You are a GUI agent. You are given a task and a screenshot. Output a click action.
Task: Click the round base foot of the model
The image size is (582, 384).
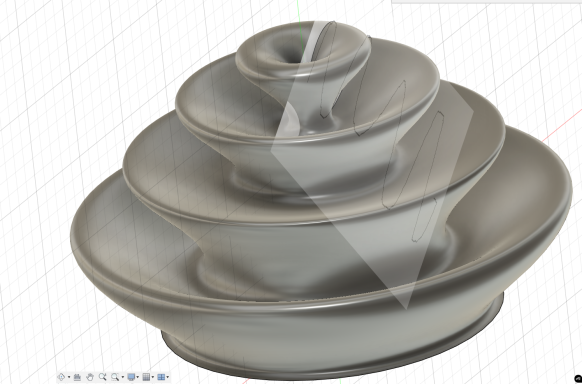click(332, 352)
